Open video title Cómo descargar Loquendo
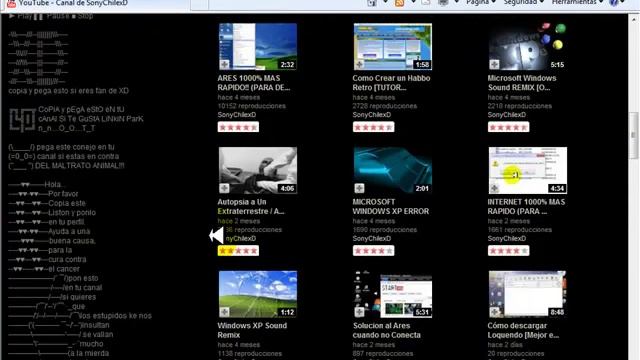The width and height of the screenshot is (640, 360). 523,330
